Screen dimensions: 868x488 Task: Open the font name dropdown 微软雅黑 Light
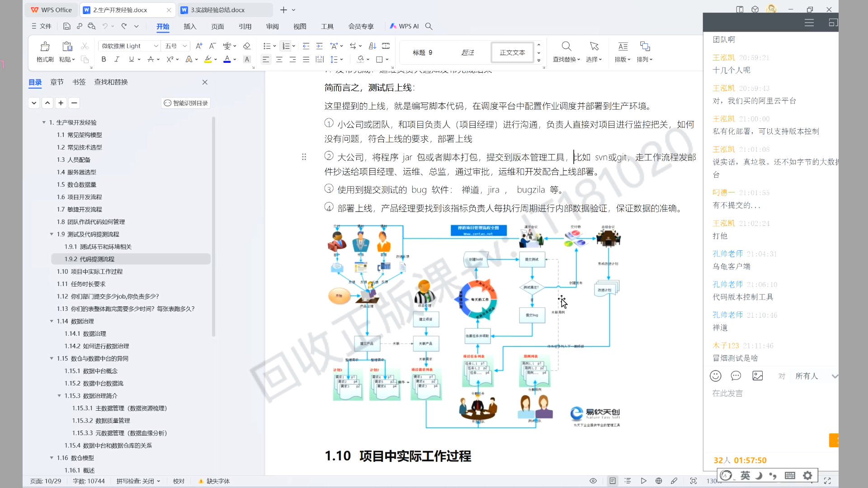156,46
